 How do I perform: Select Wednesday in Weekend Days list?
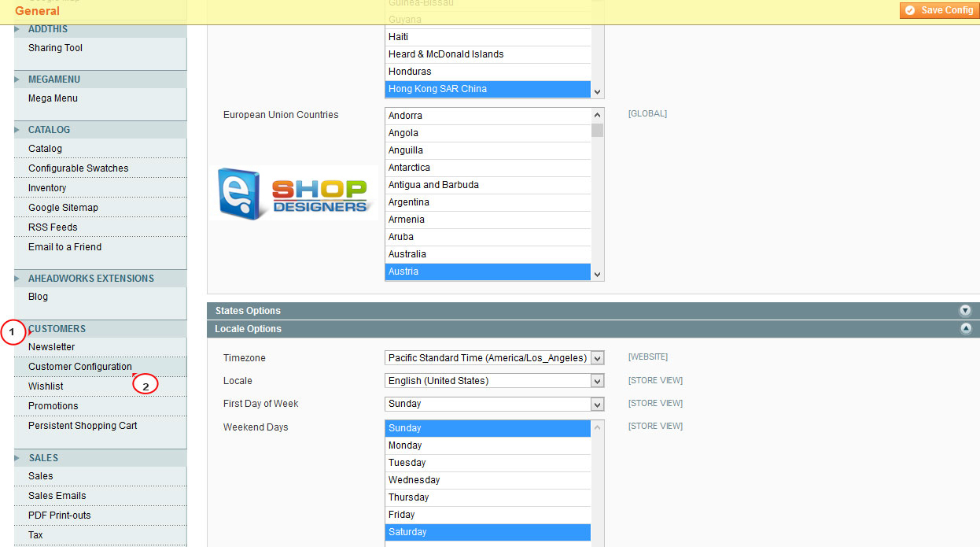(x=488, y=480)
